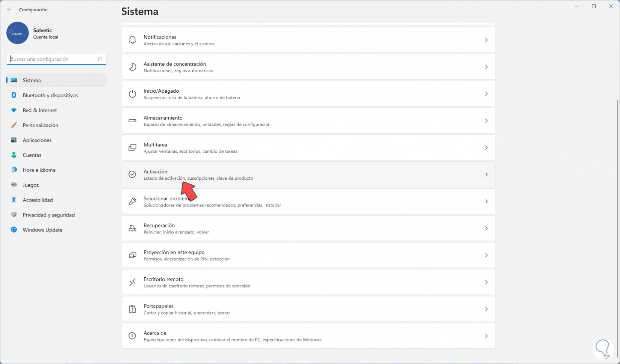Click the search magnifier icon
Viewport: 620px width, 364px height.
coord(100,59)
